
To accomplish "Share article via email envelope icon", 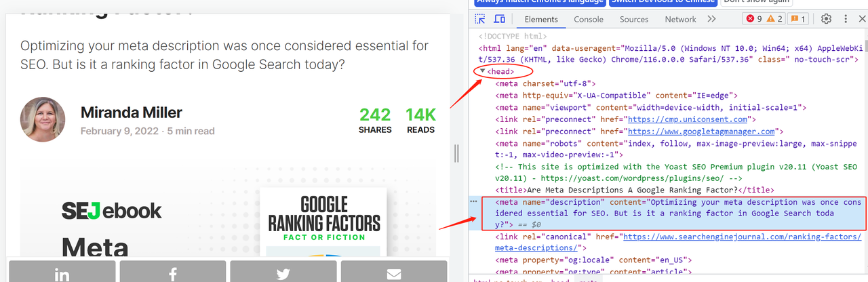I will 393,273.
